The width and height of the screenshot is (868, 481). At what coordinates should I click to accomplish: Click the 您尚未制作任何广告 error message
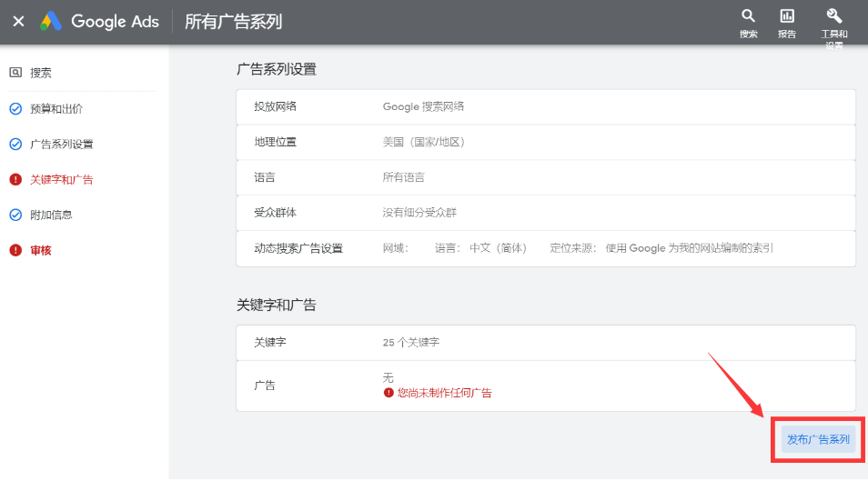pyautogui.click(x=444, y=393)
